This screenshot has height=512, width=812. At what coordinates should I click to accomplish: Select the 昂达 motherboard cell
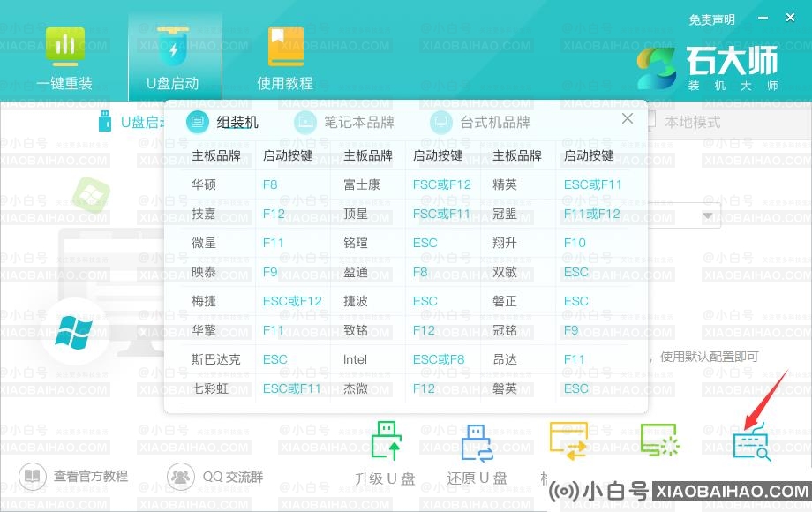click(x=504, y=359)
